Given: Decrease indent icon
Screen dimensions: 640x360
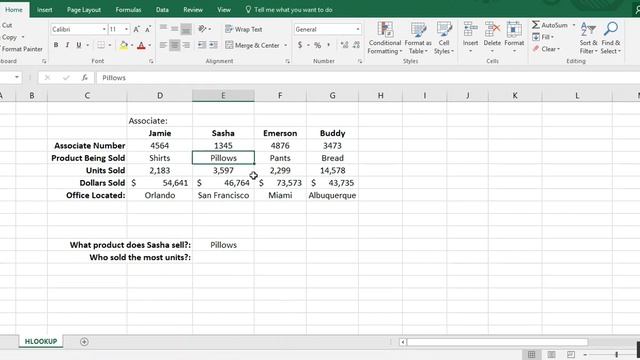Looking at the screenshot, I should pyautogui.click(x=202, y=45).
